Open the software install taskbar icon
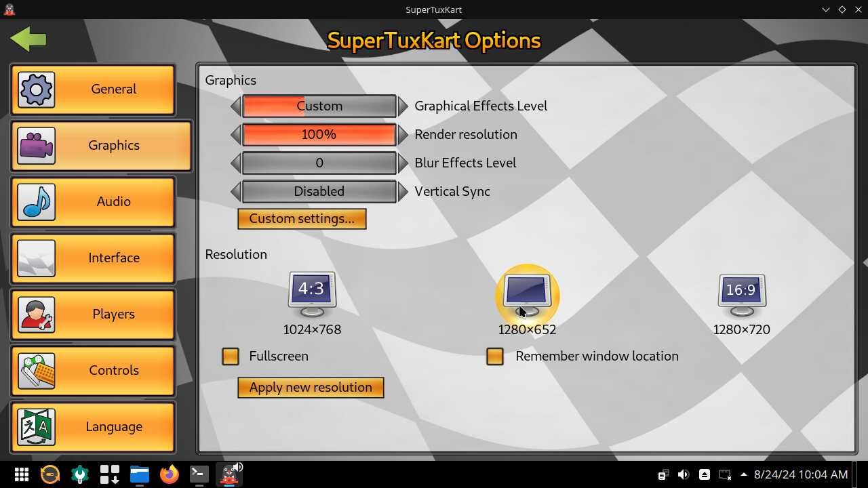Image resolution: width=868 pixels, height=488 pixels. pyautogui.click(x=110, y=474)
